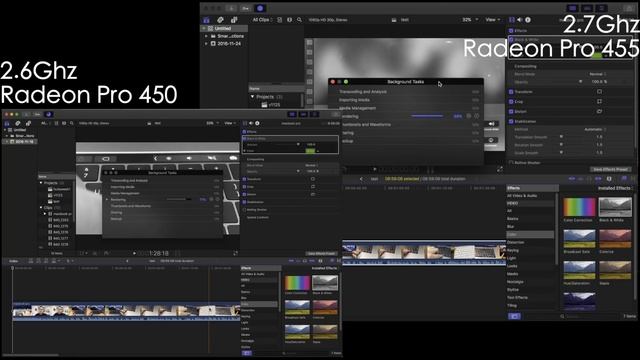The image size is (640, 360).
Task: Click Index button in left window timeline
Action: coord(13,261)
